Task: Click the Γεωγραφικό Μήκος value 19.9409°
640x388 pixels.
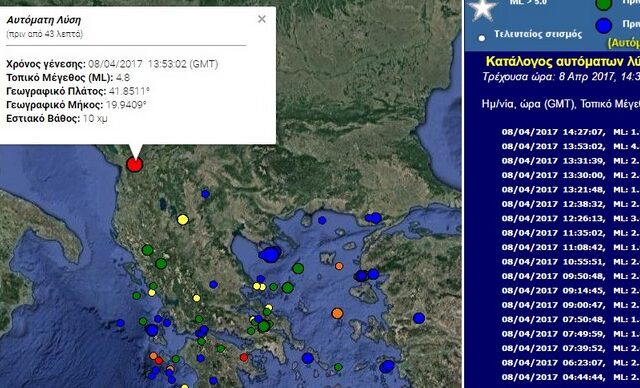Action: 126,105
